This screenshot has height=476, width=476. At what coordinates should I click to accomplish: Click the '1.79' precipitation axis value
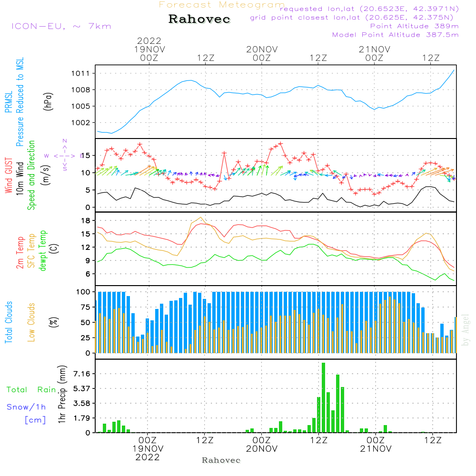pos(82,418)
